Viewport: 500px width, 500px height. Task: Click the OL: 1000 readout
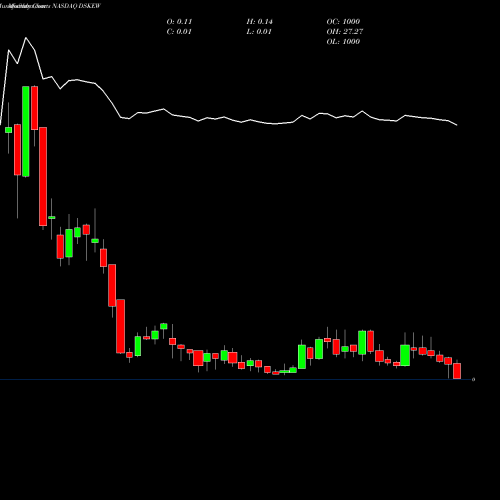343,41
